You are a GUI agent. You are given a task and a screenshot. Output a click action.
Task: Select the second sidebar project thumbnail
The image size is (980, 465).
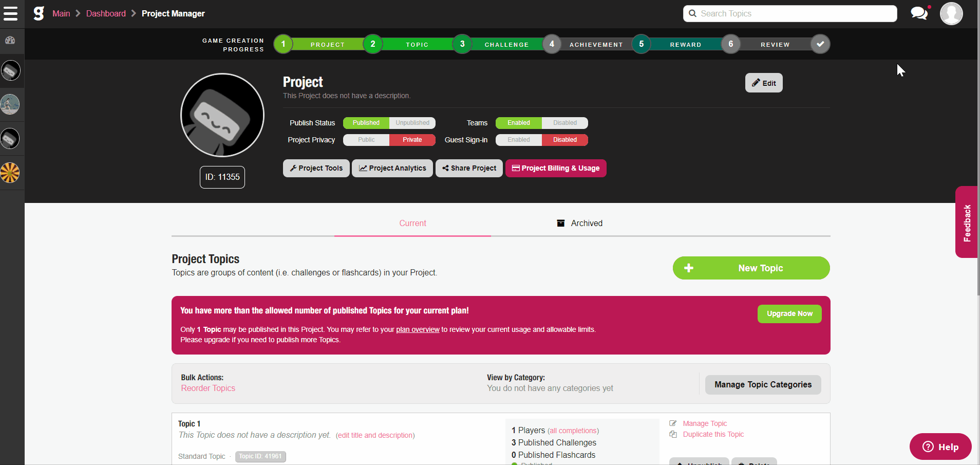click(10, 104)
